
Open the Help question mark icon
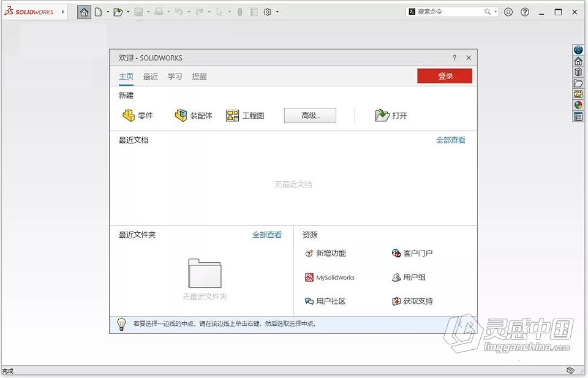525,12
